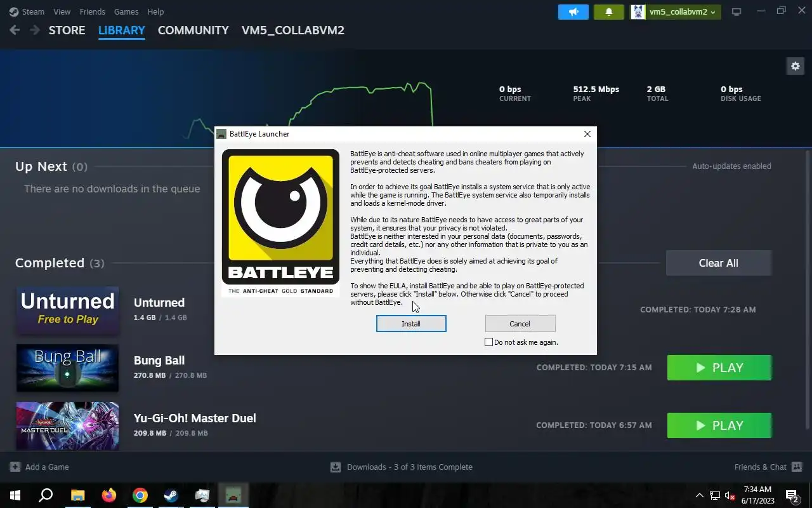Go to the COMMUNITY tab

click(193, 30)
